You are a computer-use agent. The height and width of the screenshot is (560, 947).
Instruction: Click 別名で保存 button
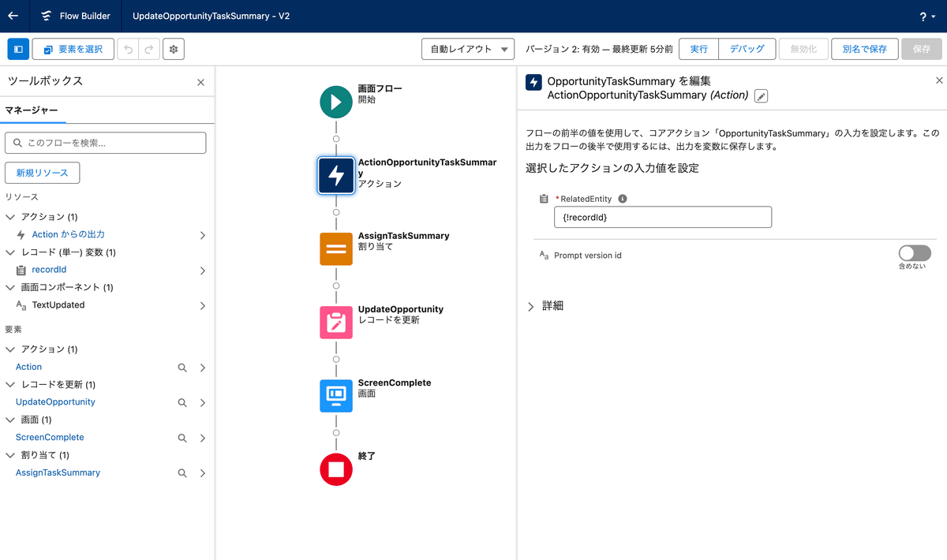tap(864, 49)
